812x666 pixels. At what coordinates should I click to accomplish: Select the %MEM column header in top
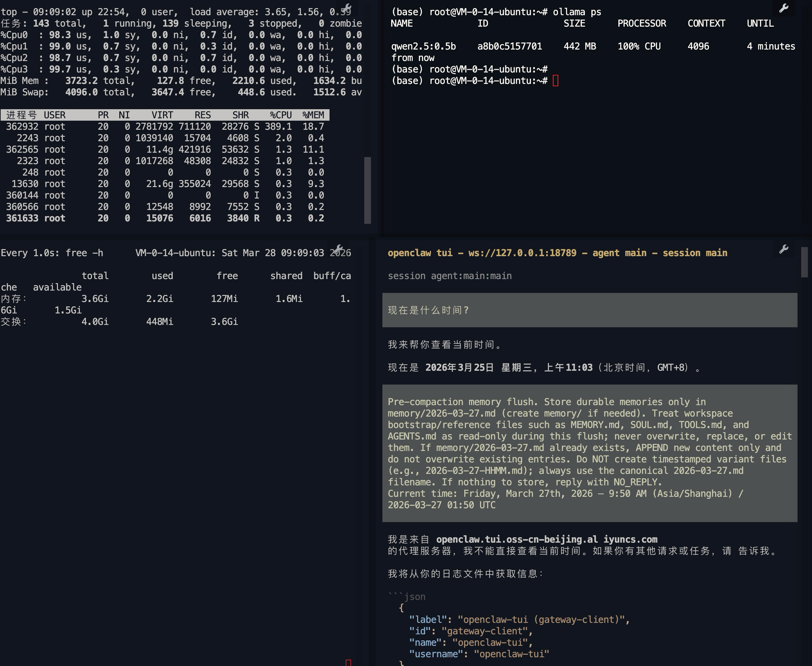point(313,115)
